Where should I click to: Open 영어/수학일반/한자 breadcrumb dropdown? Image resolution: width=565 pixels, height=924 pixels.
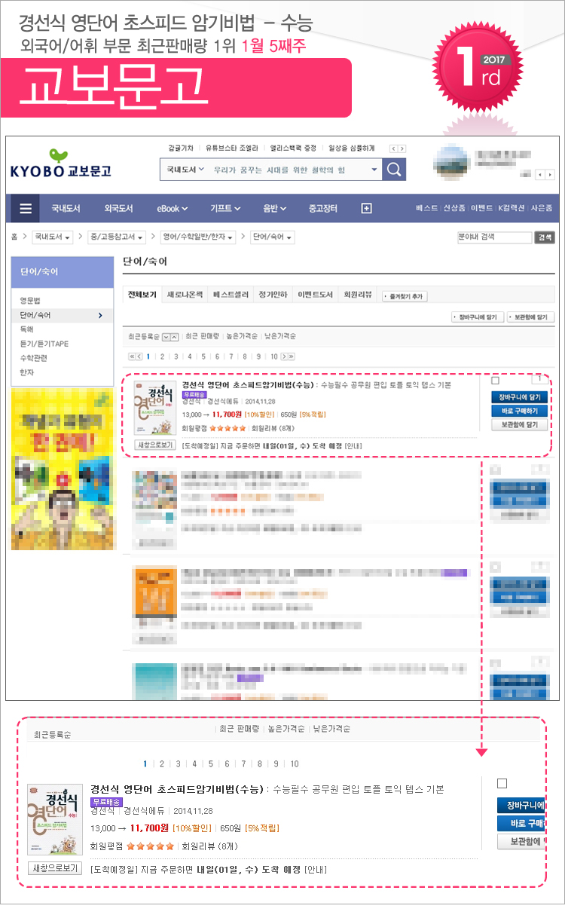point(198,237)
